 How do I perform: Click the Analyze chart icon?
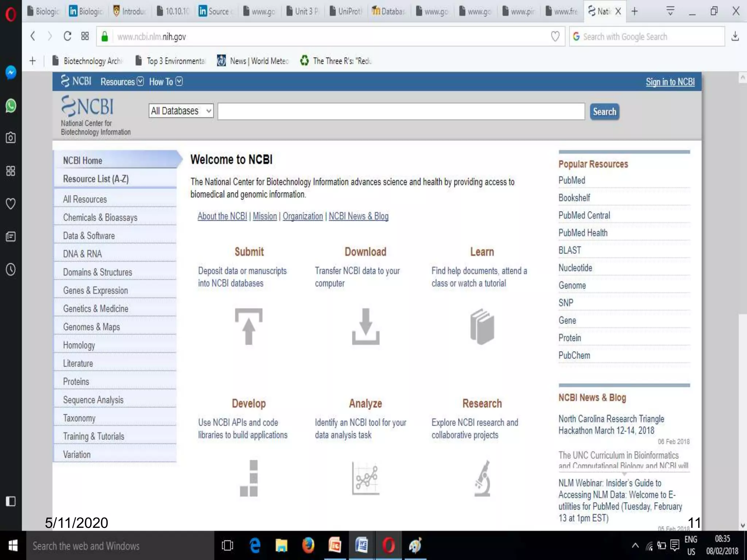tap(365, 478)
